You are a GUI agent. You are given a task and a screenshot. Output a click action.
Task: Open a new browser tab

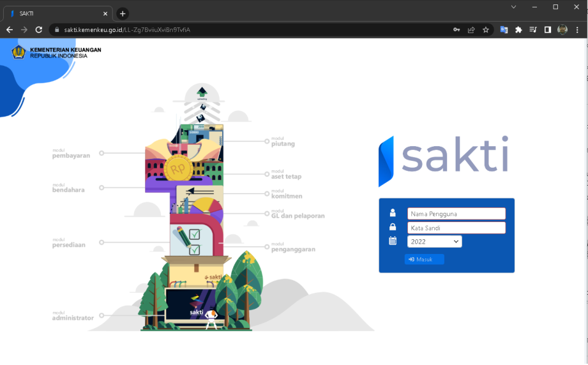click(123, 13)
